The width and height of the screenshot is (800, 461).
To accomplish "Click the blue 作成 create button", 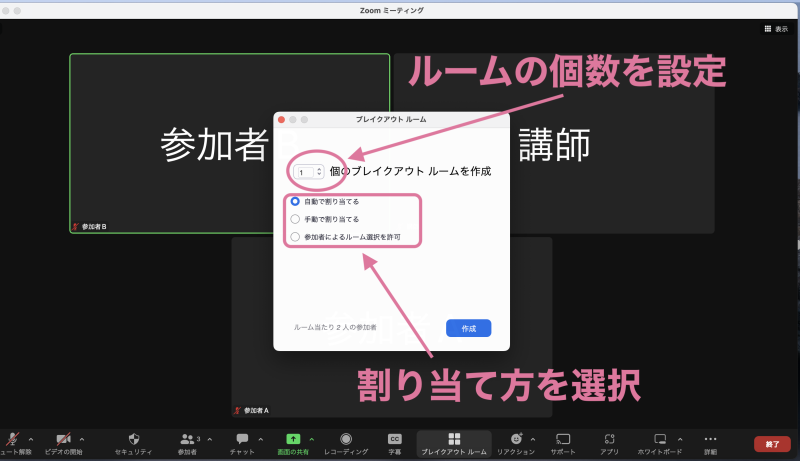I will point(468,328).
